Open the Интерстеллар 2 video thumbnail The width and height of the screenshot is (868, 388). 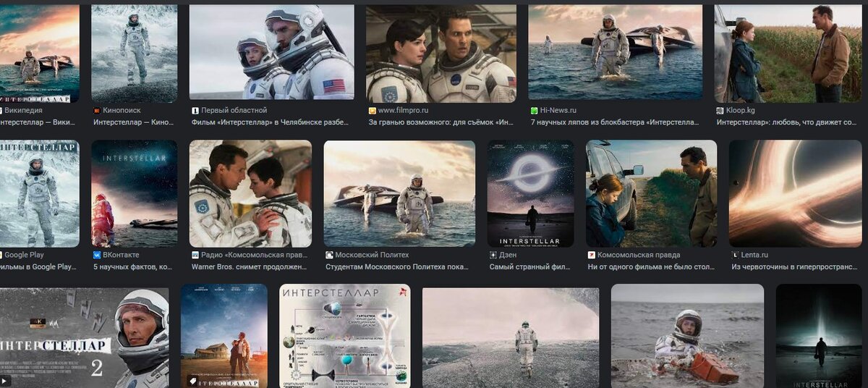(85, 337)
